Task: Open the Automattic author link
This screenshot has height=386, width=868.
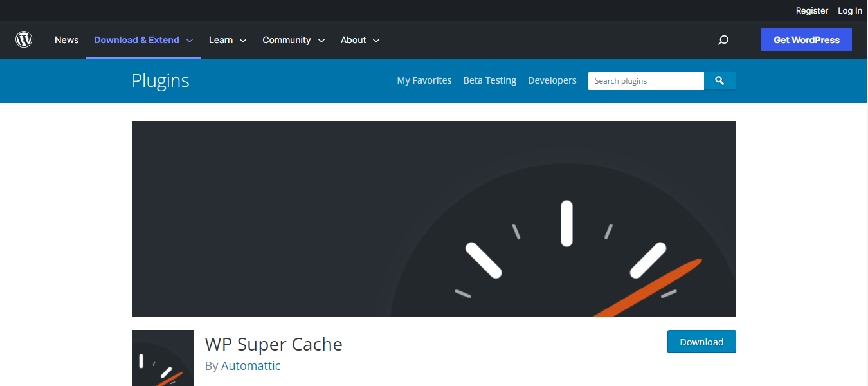Action: click(251, 366)
